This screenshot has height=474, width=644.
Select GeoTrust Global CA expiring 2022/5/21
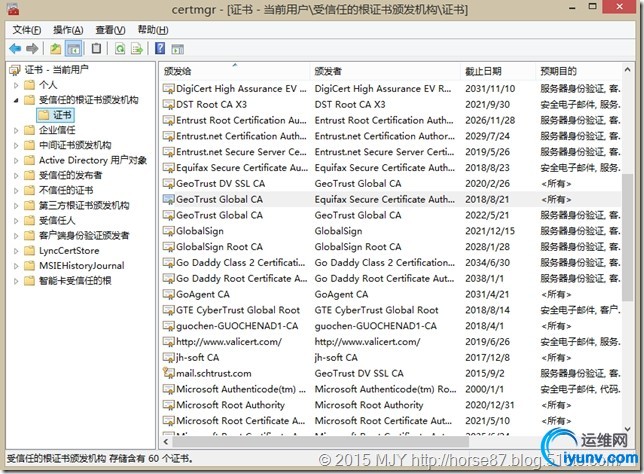[391, 215]
